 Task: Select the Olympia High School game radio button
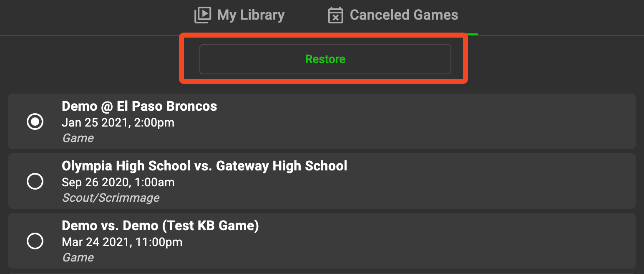[x=35, y=181]
